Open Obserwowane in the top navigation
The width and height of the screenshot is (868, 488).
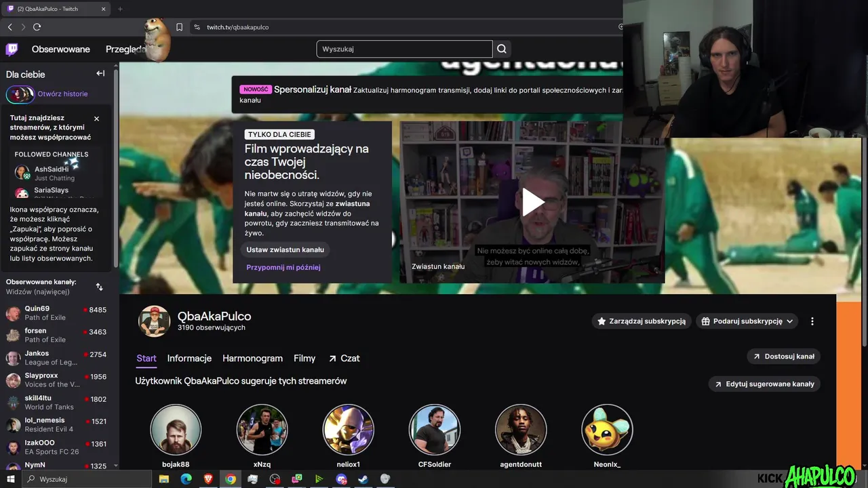click(61, 49)
